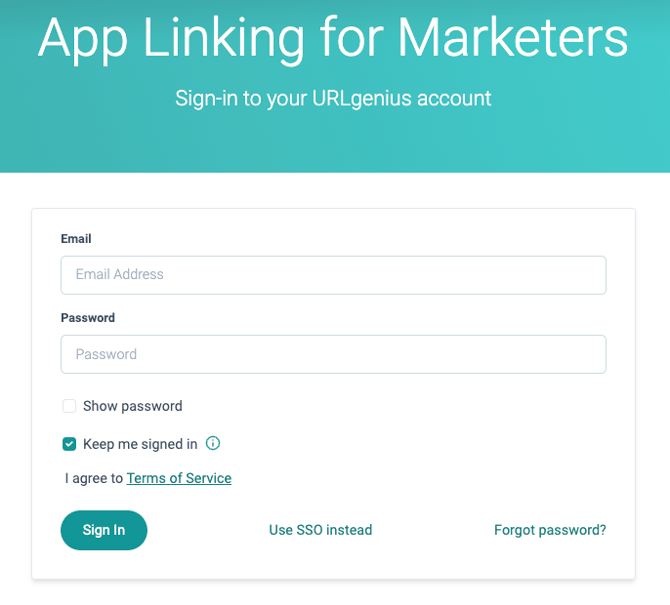Click the info icon beside Keep me signed in
670x605 pixels.
[212, 444]
